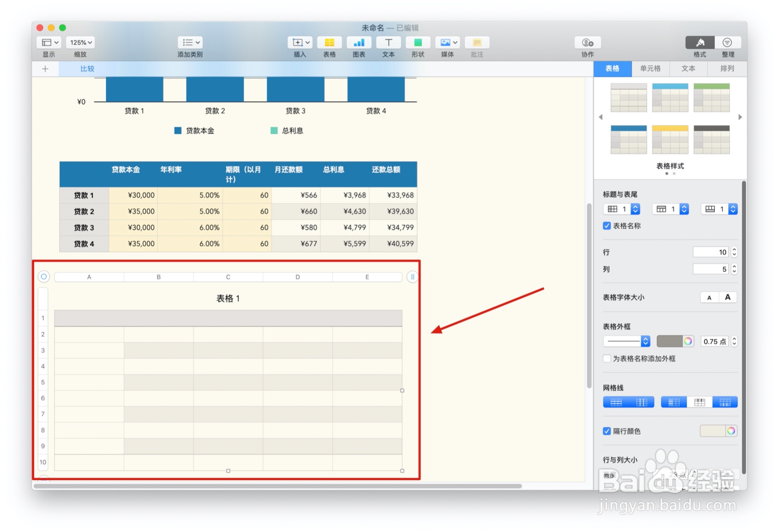Toggle header row gridlines button
The image size is (779, 532).
(x=700, y=402)
